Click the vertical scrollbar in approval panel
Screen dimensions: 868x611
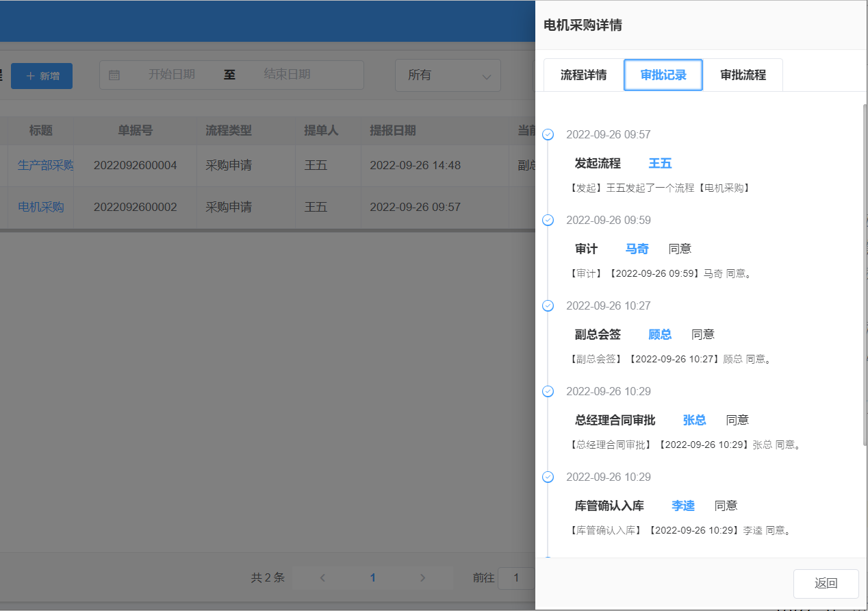point(864,274)
